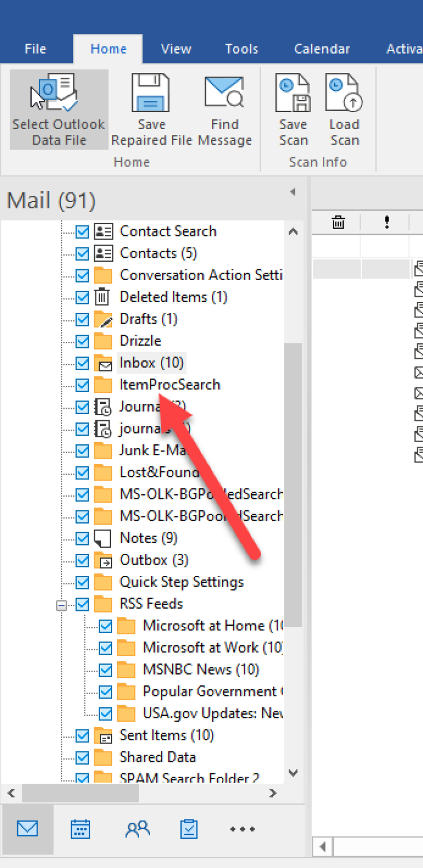This screenshot has height=868, width=423.
Task: Collapse the Mail folder pane arrow
Action: [293, 191]
